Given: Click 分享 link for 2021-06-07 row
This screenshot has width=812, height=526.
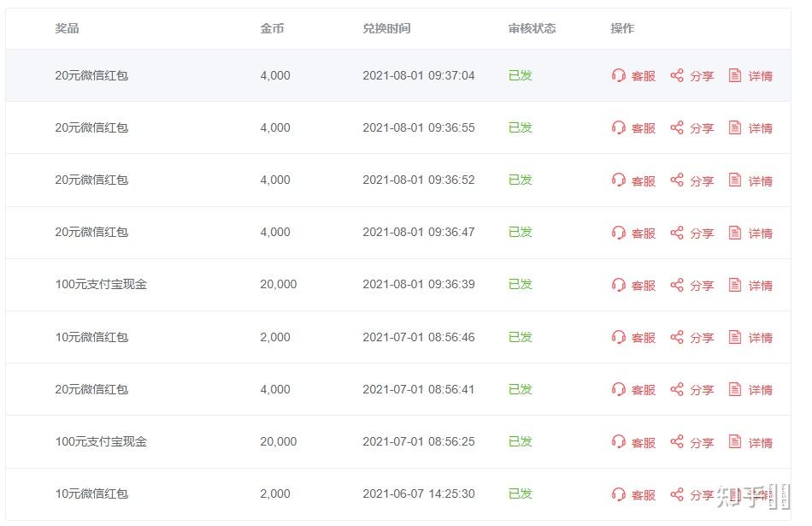Looking at the screenshot, I should [x=702, y=494].
